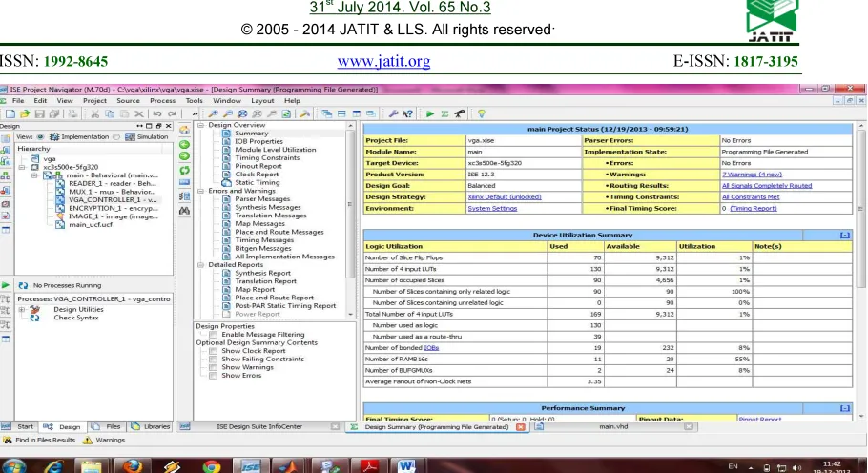Click the Delete X toolbar icon
This screenshot has width=868, height=473.
(139, 114)
